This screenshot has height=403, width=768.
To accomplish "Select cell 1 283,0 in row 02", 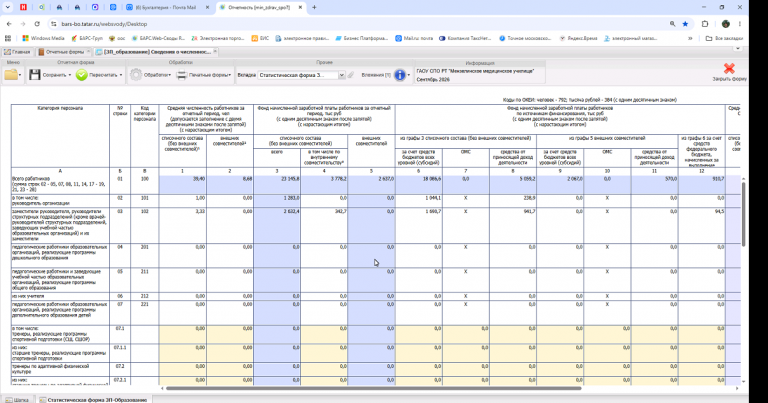I will (x=277, y=201).
